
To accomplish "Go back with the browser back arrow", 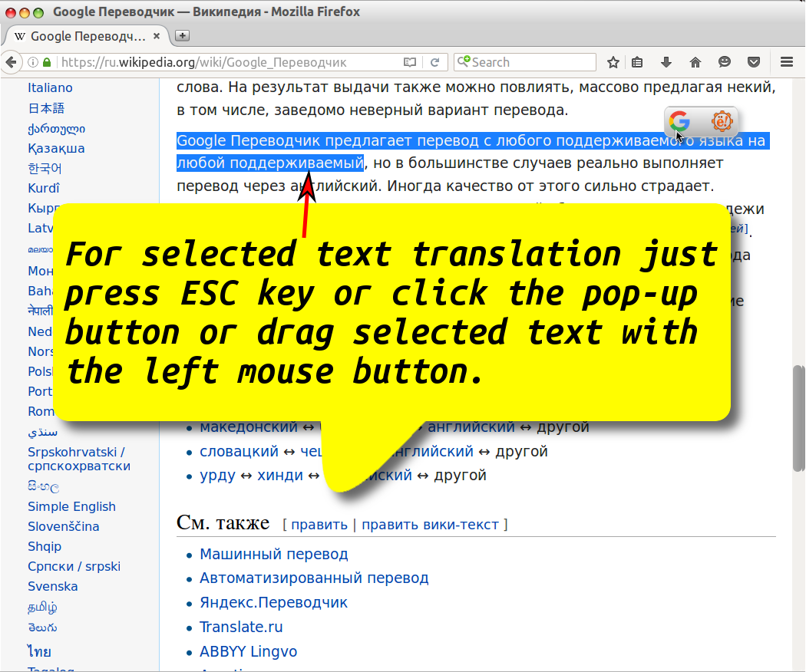I will click(12, 62).
